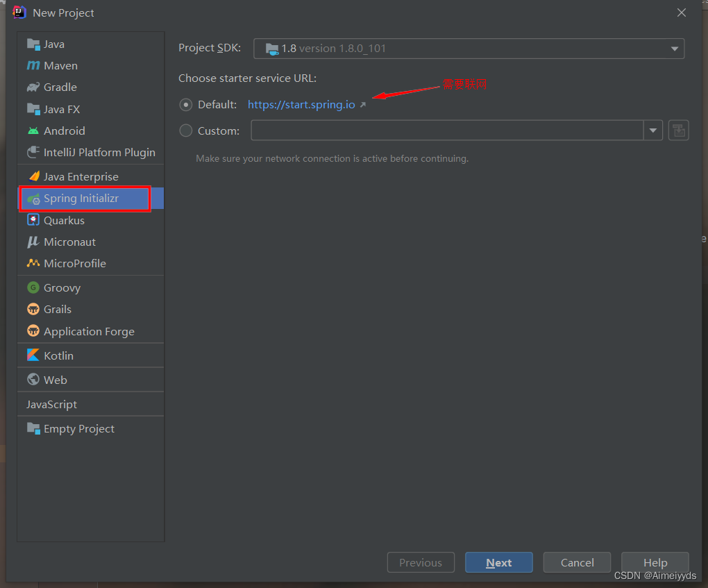Open the Quarkus project generator
Image resolution: width=708 pixels, height=588 pixels.
(63, 220)
